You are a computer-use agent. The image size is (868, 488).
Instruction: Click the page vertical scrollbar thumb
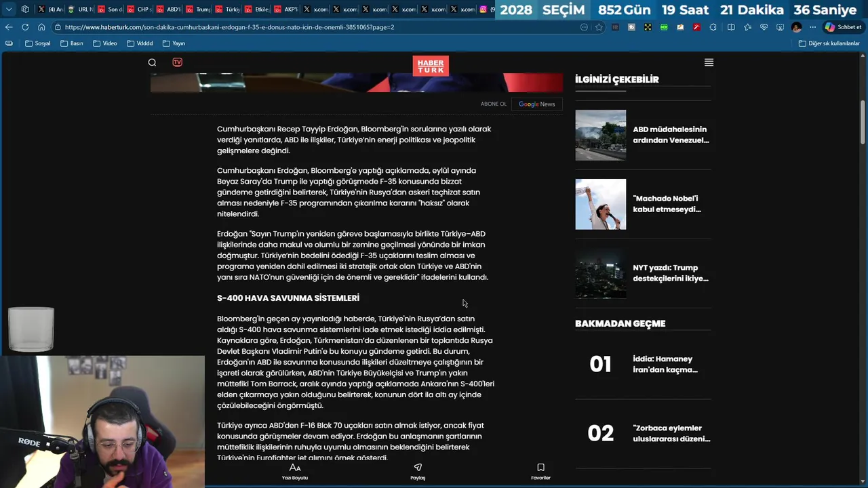[x=863, y=122]
